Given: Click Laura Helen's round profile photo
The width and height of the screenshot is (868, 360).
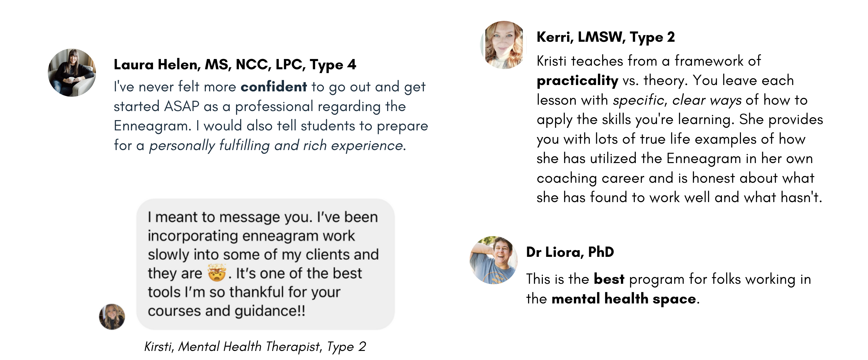Looking at the screenshot, I should click(72, 73).
